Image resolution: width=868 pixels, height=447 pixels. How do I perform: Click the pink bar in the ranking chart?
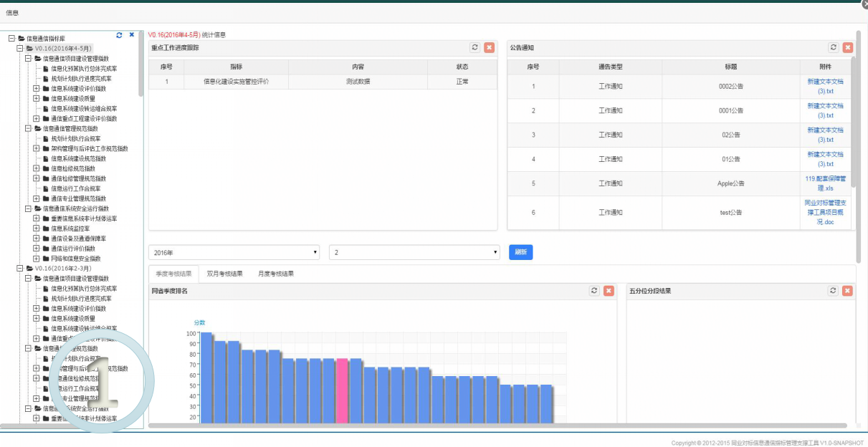point(342,390)
